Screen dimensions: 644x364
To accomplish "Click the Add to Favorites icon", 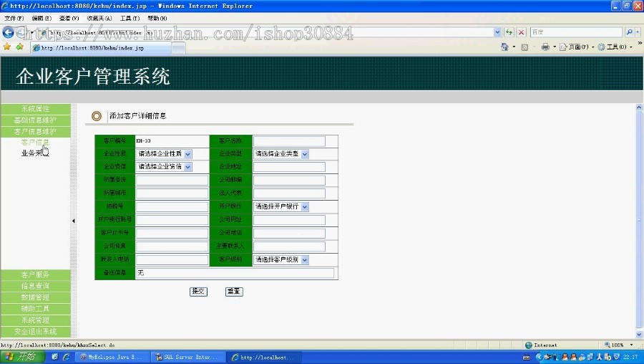I will click(x=19, y=47).
